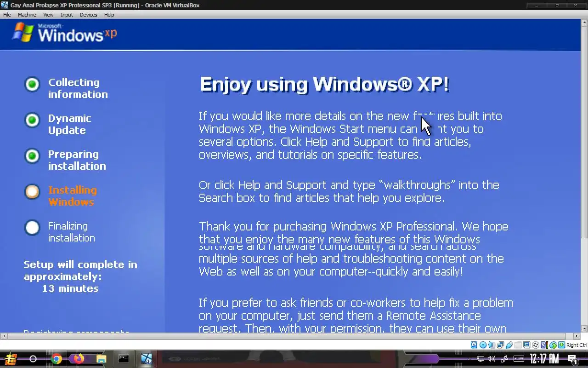This screenshot has height=368, width=588.
Task: Click the Cortana circle on the taskbar
Action: coord(33,359)
